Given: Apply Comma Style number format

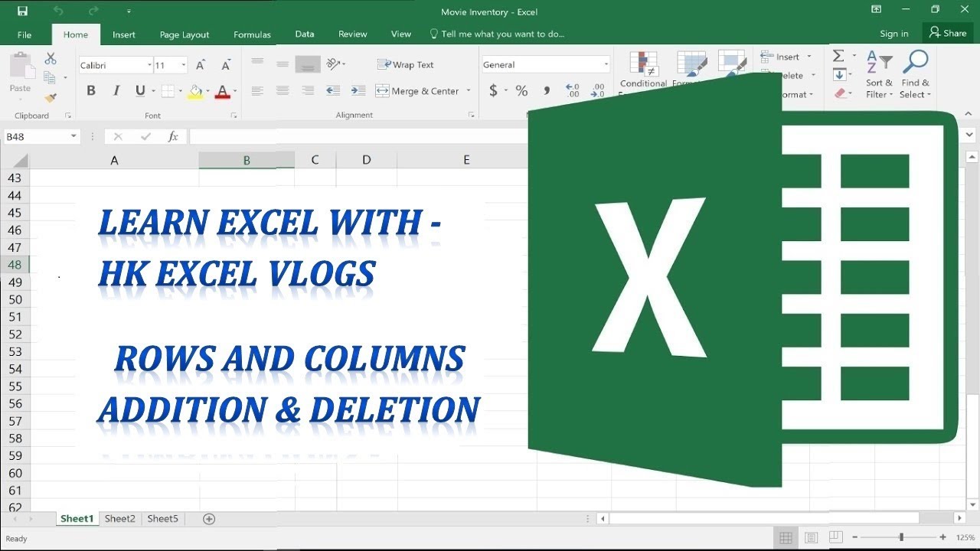Looking at the screenshot, I should tap(547, 90).
